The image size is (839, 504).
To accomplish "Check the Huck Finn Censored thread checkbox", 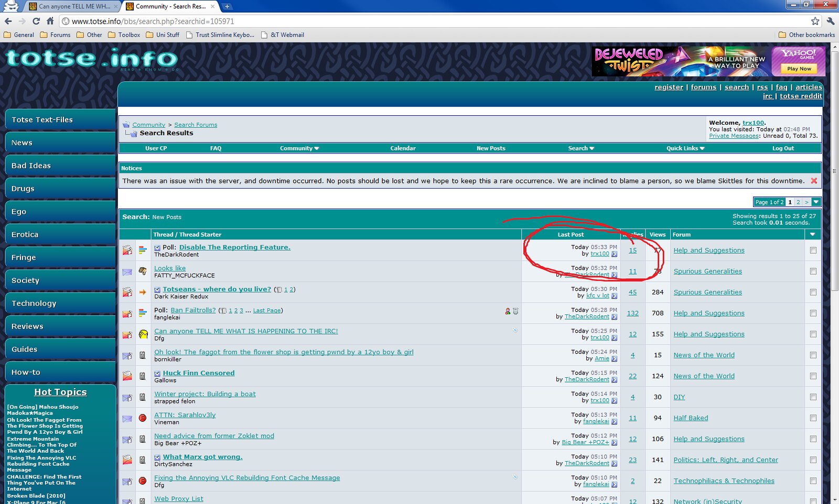I will (x=813, y=376).
